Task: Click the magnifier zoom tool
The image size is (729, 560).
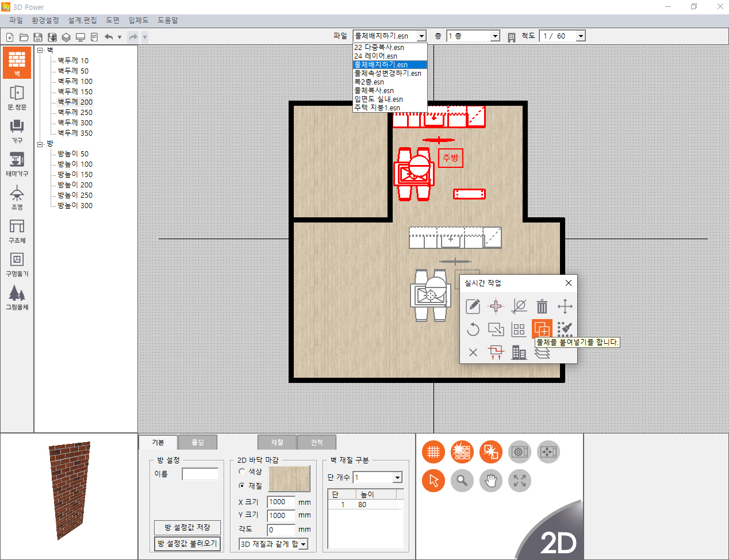Action: click(x=462, y=481)
